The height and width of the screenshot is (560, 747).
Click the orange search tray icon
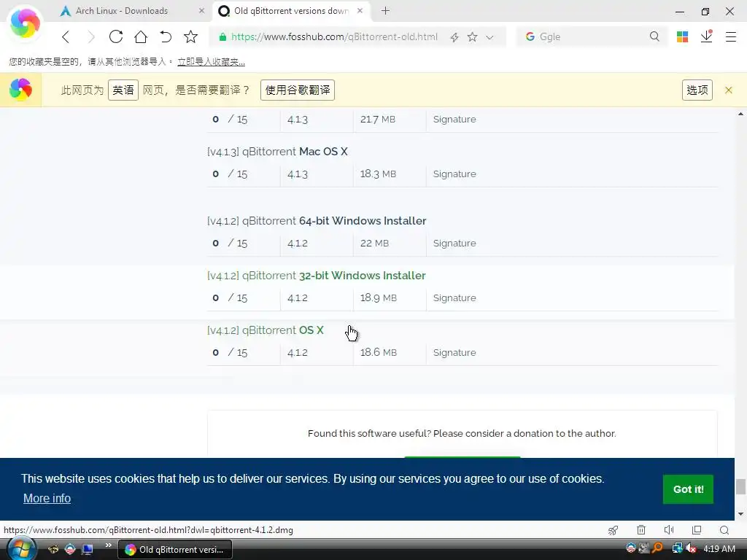click(x=657, y=548)
